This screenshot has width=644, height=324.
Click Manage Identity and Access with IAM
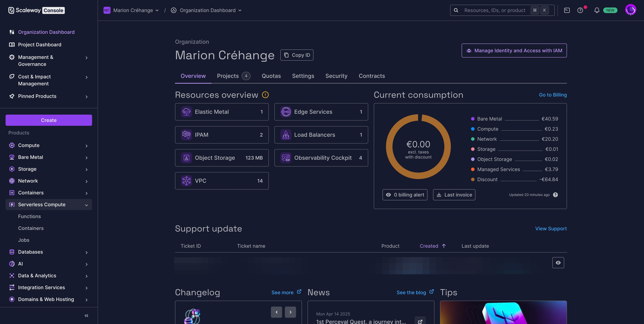pos(514,51)
